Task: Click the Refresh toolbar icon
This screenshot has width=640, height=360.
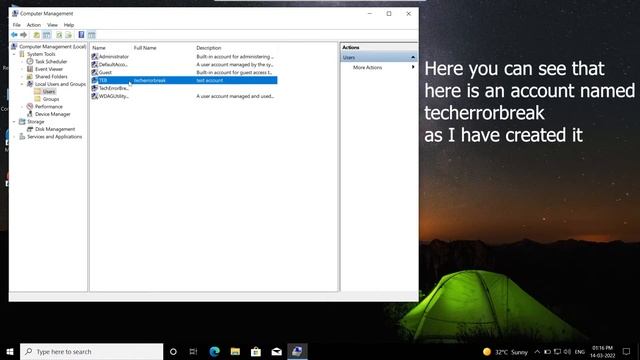Action: click(59, 35)
